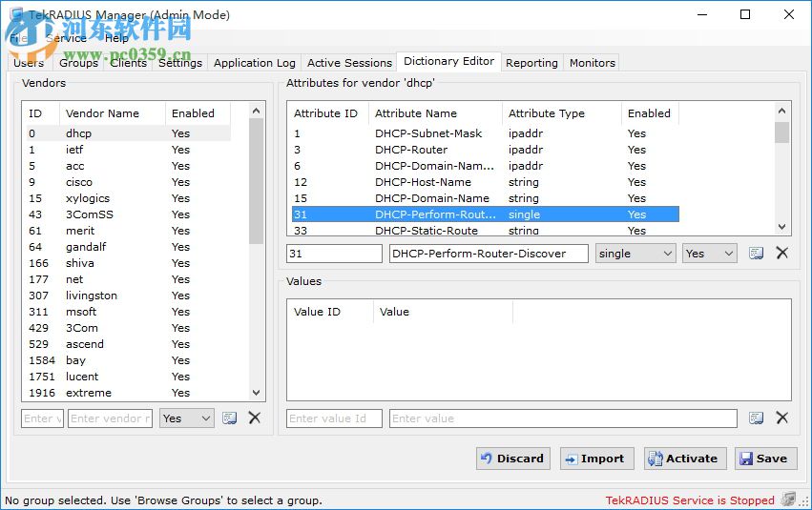Select attribute DHCP-Subnet-Mask
Screen dimensions: 812x510
coord(486,133)
